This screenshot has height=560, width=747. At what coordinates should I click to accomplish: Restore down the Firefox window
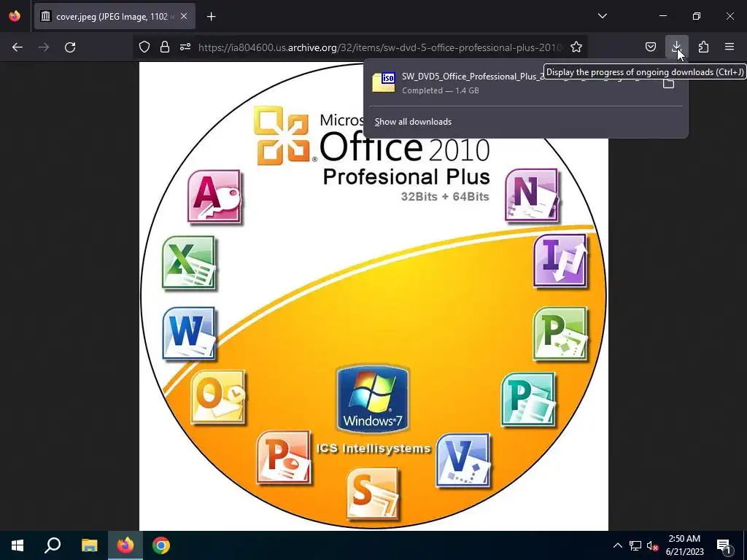tap(697, 16)
